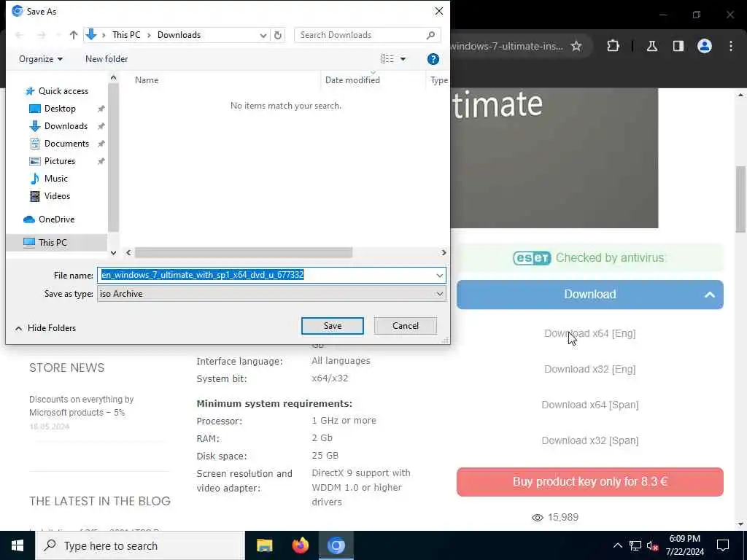Click the Name column header
747x560 pixels.
pos(146,80)
